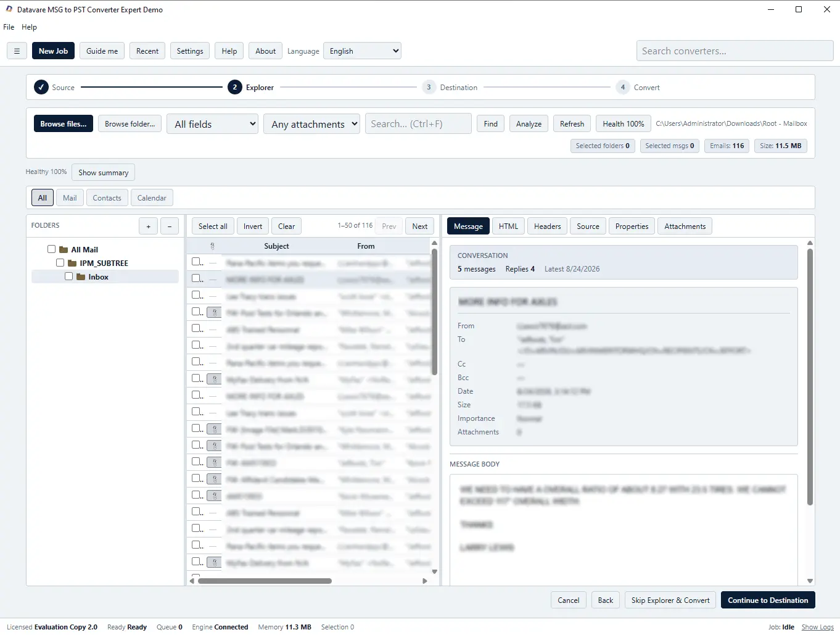Open the HTML tab in preview pane
Viewport: 840px width, 635px height.
(x=509, y=226)
